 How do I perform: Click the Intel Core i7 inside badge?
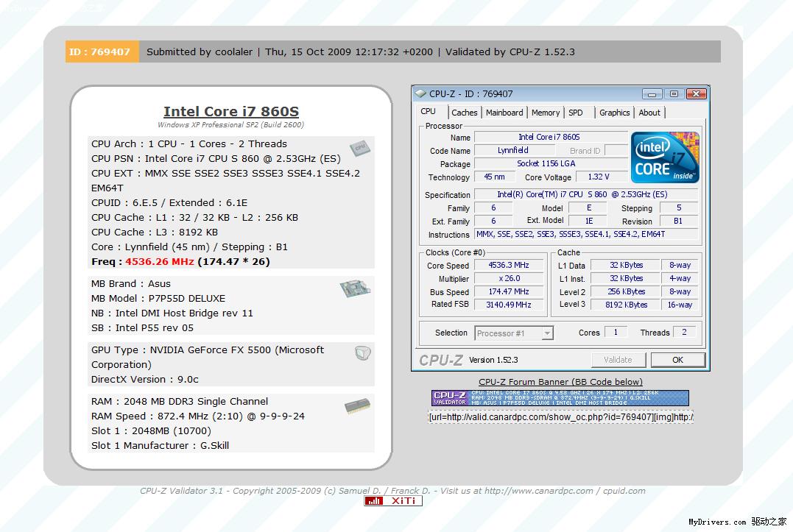click(x=665, y=156)
